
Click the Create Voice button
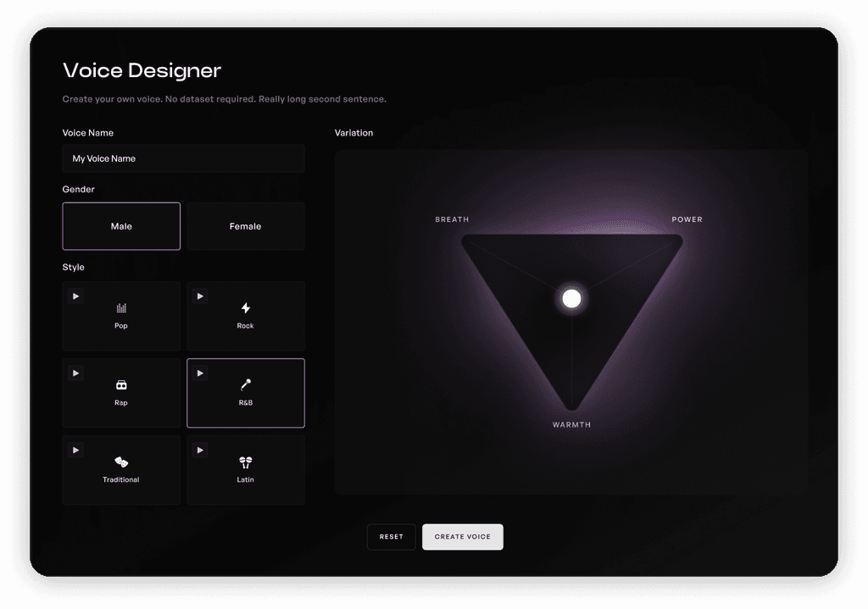point(462,536)
